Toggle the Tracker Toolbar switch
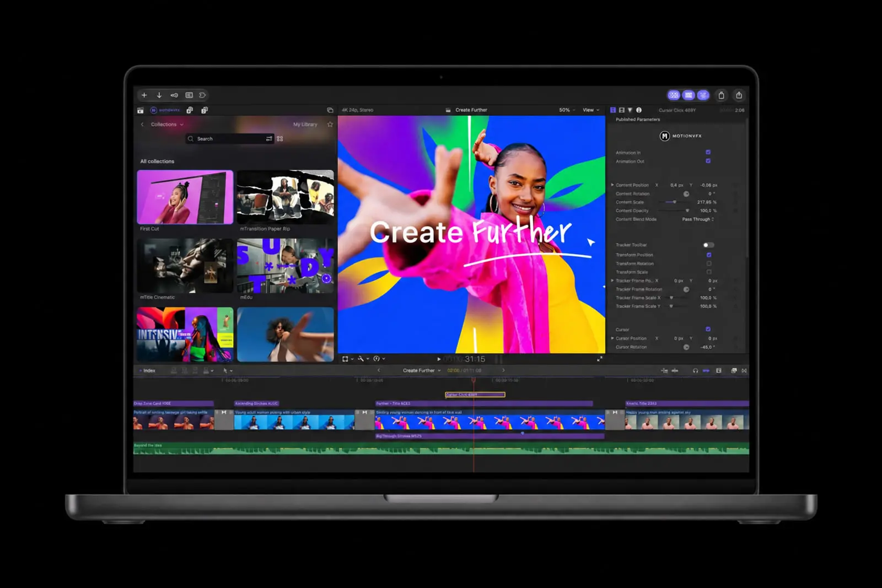Viewport: 882px width, 588px height. (708, 245)
